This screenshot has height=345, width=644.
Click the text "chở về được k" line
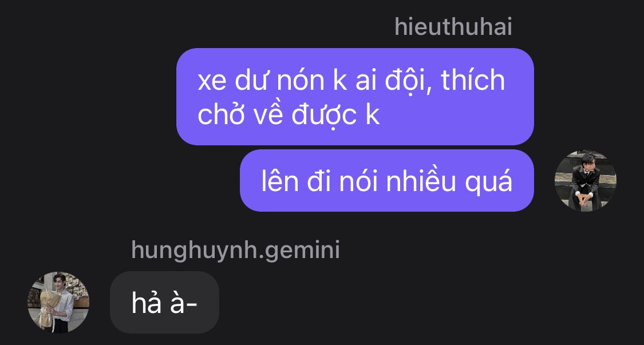click(289, 116)
